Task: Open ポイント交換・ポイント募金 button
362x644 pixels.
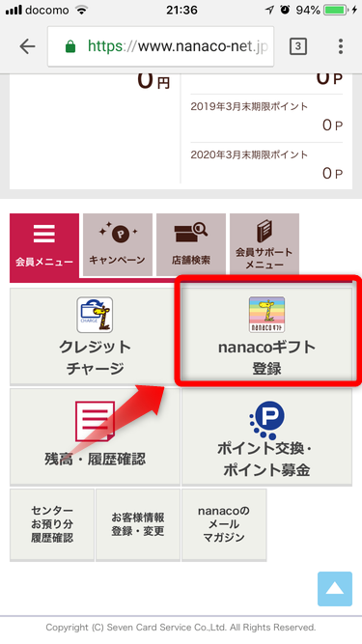Action: (266, 437)
